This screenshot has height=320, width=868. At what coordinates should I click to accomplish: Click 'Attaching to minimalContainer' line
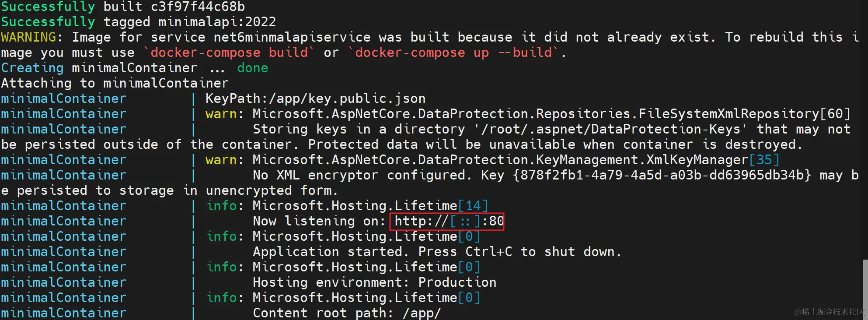click(x=115, y=83)
